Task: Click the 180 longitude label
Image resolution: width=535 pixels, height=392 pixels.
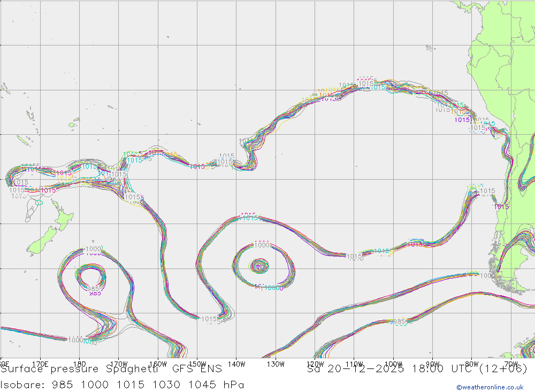Action: click(80, 364)
